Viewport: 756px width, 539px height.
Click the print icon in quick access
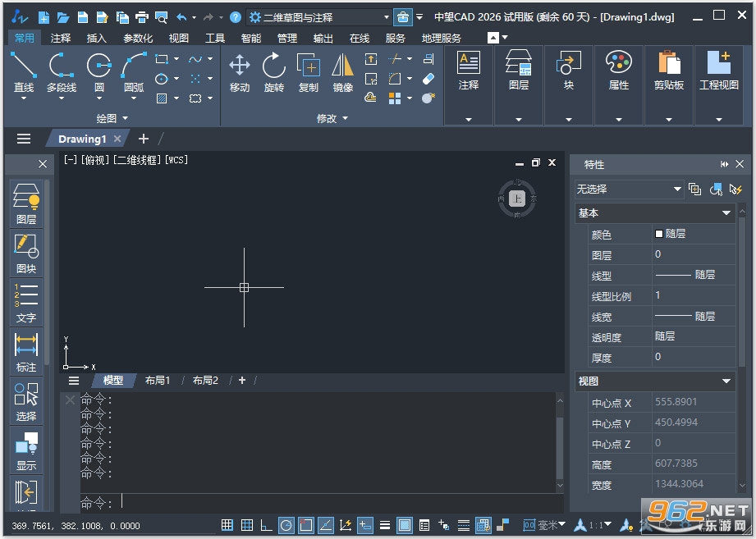142,17
